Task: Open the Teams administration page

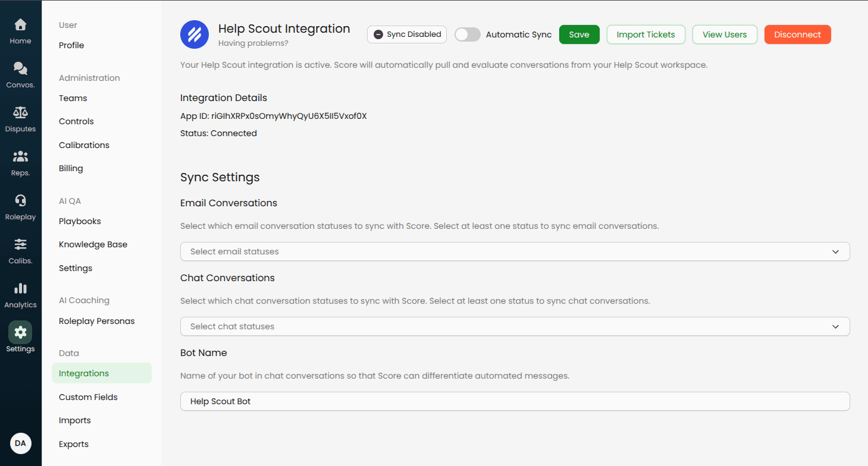Action: tap(73, 98)
